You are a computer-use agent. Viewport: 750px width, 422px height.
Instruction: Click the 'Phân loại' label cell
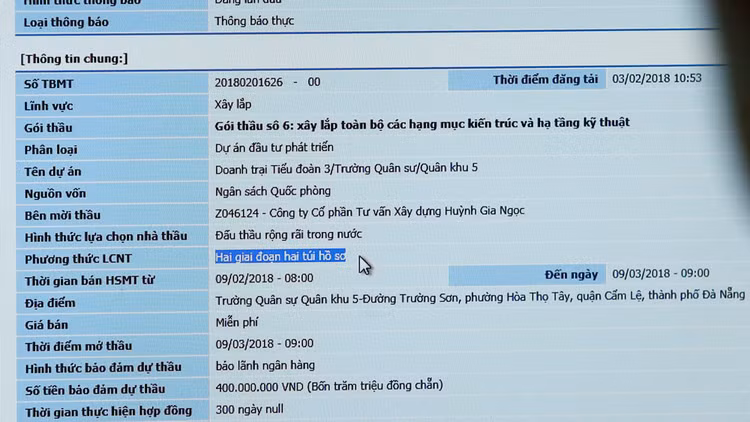tap(111, 149)
